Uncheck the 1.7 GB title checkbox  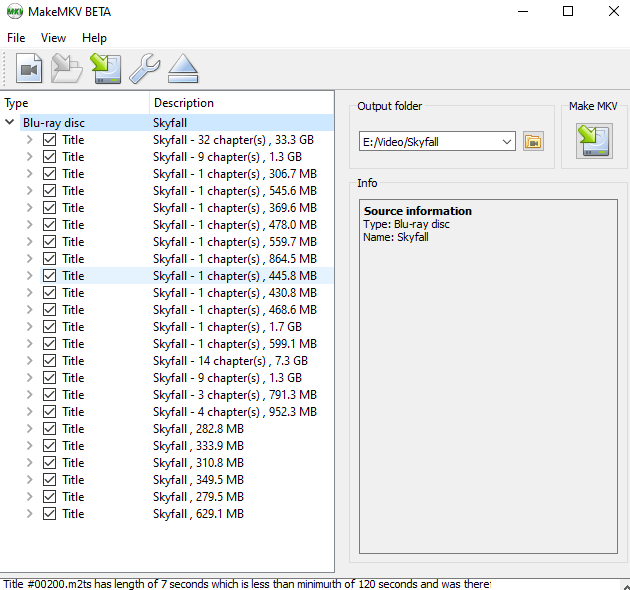[x=49, y=327]
